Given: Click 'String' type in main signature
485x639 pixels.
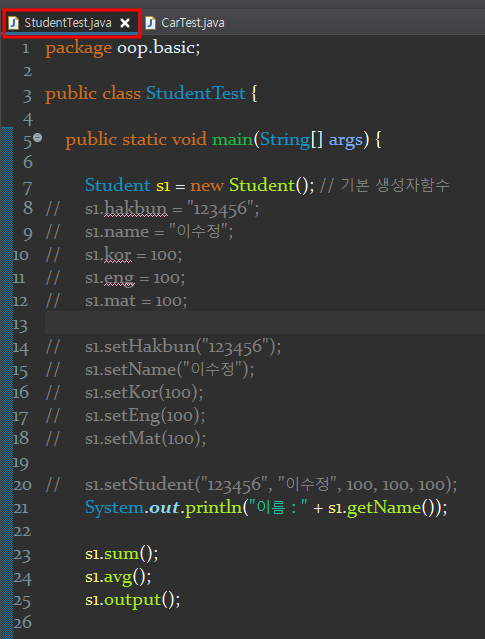Looking at the screenshot, I should coord(285,140).
